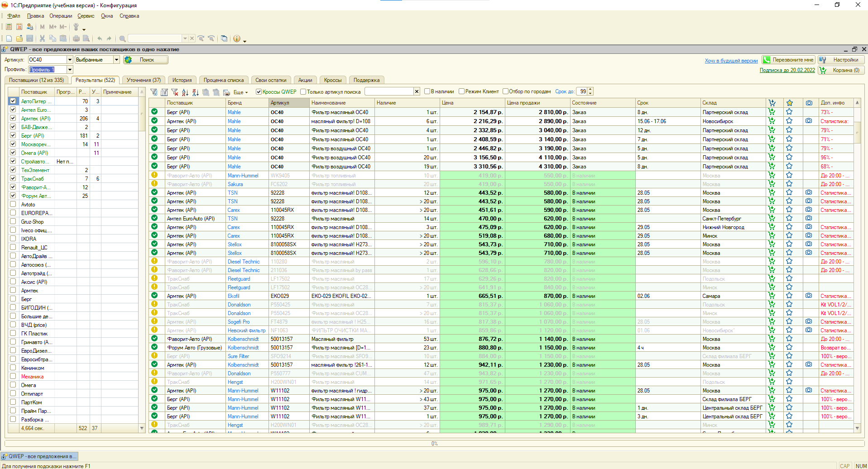Enable Режим Клиент checkbox
The height and width of the screenshot is (469, 868).
coord(461,91)
